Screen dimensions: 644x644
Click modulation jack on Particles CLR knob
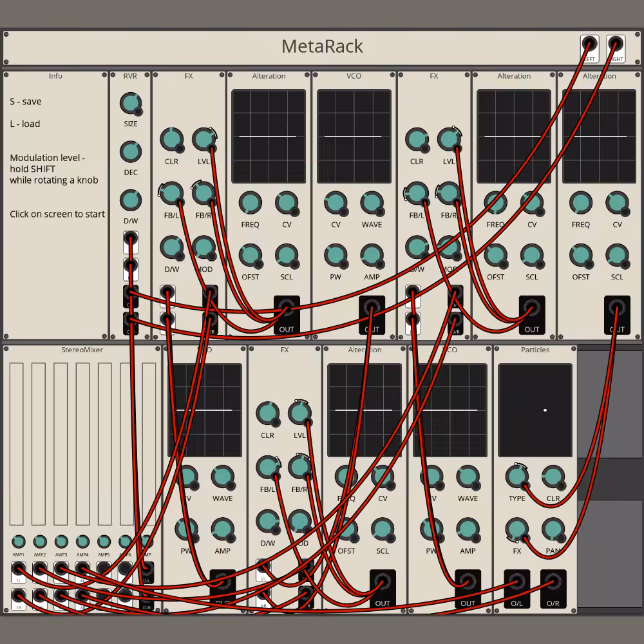pos(562,486)
